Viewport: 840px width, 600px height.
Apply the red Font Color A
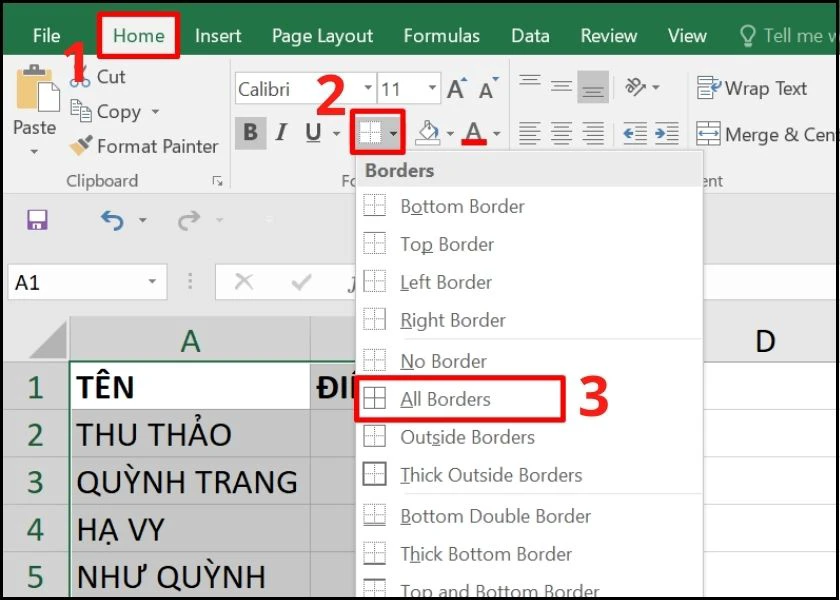pyautogui.click(x=474, y=132)
